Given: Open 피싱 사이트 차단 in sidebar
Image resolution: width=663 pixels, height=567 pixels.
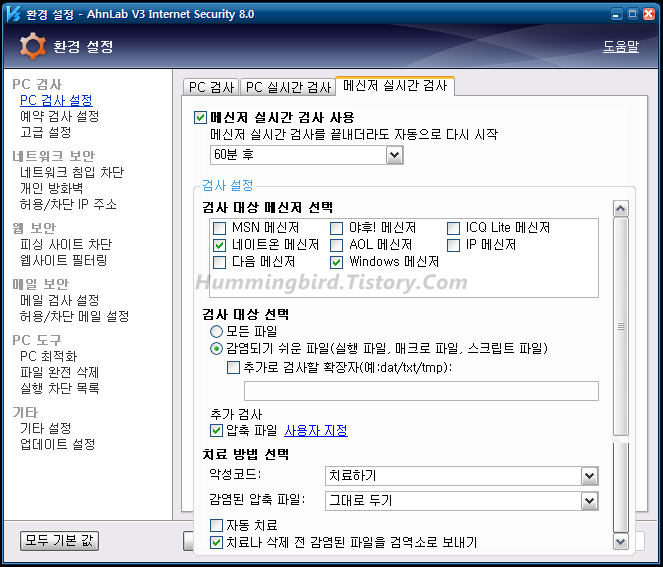Looking at the screenshot, I should [x=66, y=244].
